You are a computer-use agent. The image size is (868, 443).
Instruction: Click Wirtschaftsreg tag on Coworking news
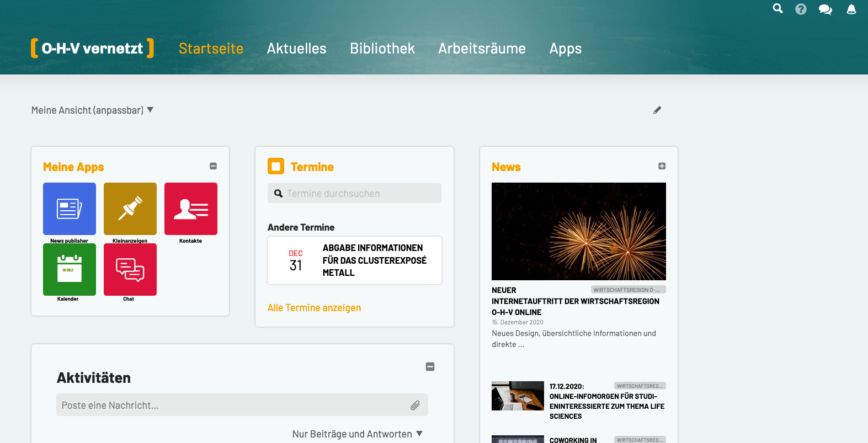pos(640,440)
